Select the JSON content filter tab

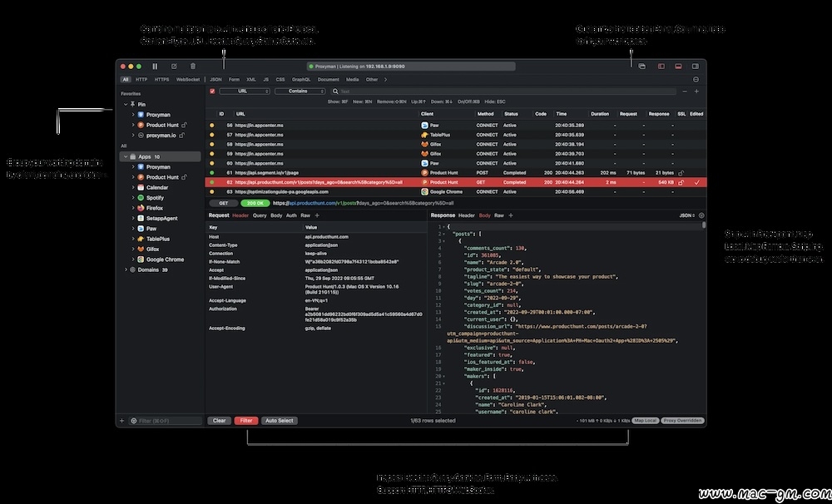[x=215, y=80]
